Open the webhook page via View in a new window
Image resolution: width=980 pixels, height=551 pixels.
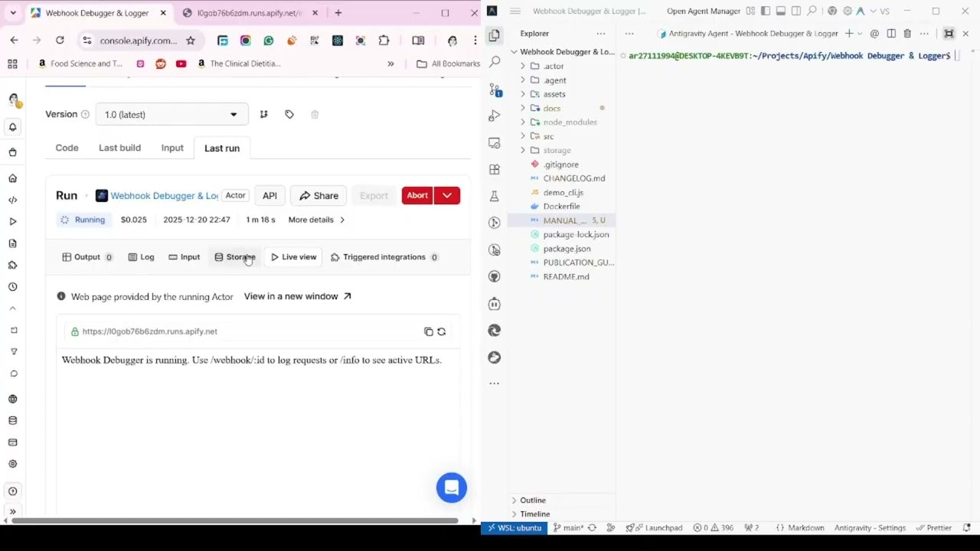point(290,296)
